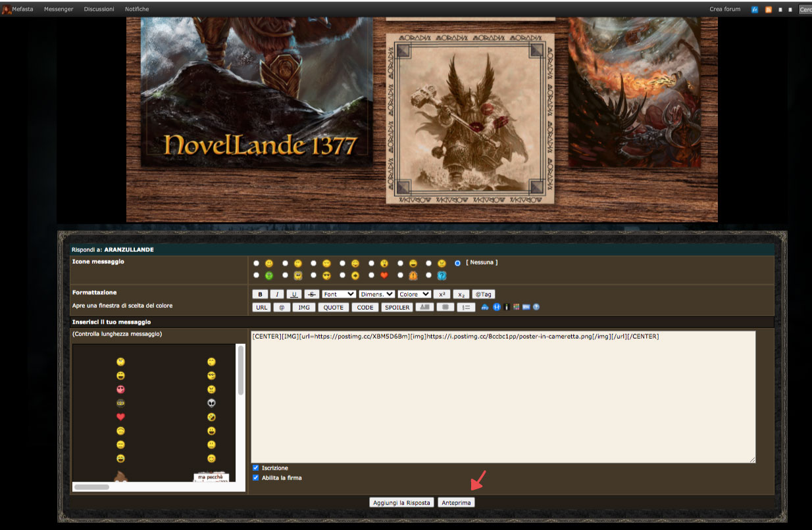Click the emoticon panel vertical scrollbar
Viewport: 812px width, 530px height.
click(x=241, y=370)
